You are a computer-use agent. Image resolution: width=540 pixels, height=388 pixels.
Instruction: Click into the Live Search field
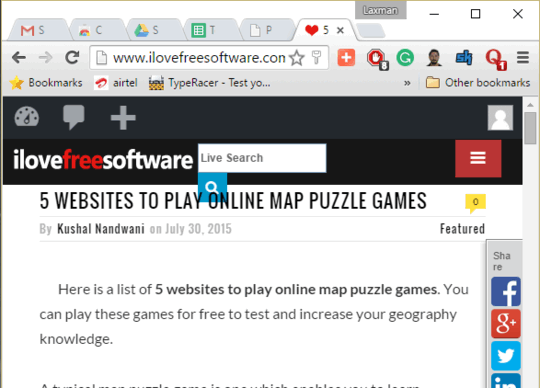point(262,158)
